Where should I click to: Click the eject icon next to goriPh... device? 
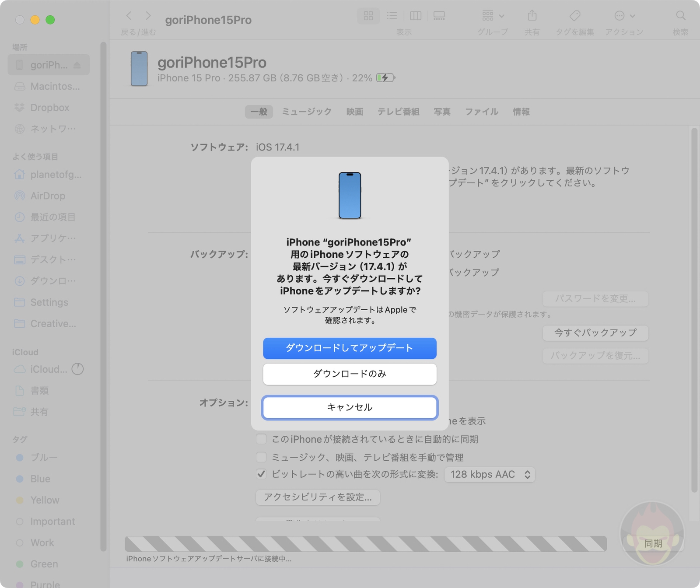[77, 65]
